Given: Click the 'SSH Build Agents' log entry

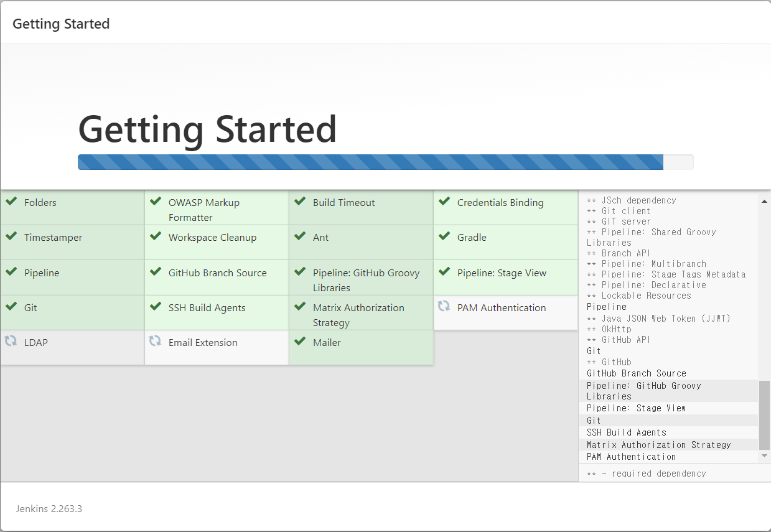Looking at the screenshot, I should 627,432.
